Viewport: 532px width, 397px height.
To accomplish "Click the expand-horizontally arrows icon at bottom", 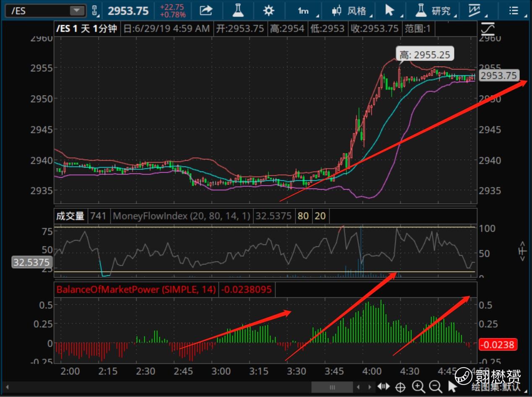I will [384, 387].
